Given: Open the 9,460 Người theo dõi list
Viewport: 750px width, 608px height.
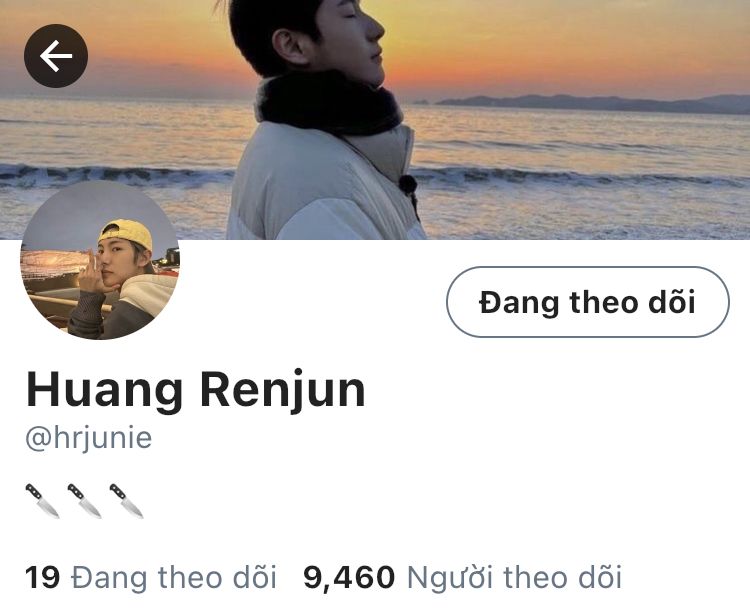Looking at the screenshot, I should (x=463, y=577).
